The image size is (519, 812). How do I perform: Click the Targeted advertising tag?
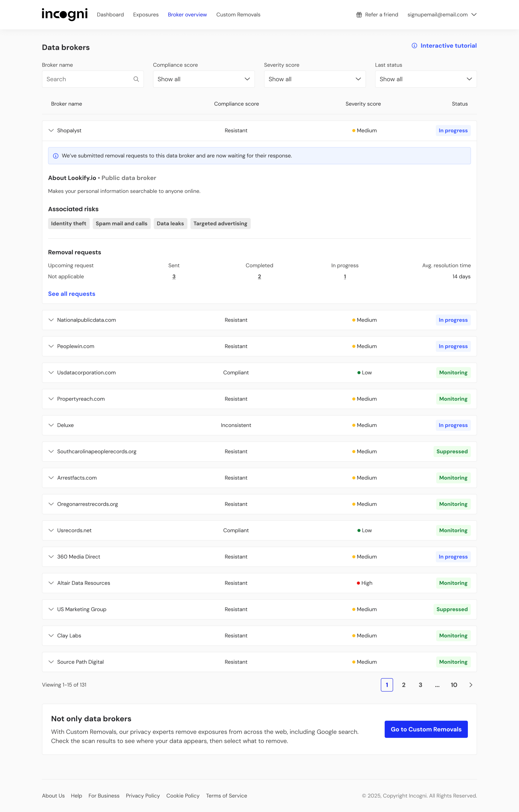pyautogui.click(x=220, y=224)
